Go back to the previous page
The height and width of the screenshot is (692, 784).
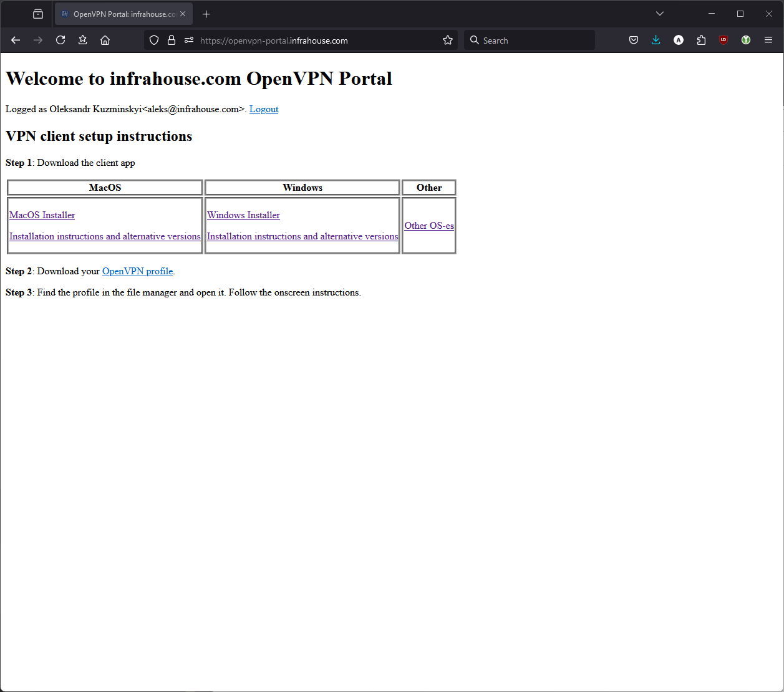(16, 40)
